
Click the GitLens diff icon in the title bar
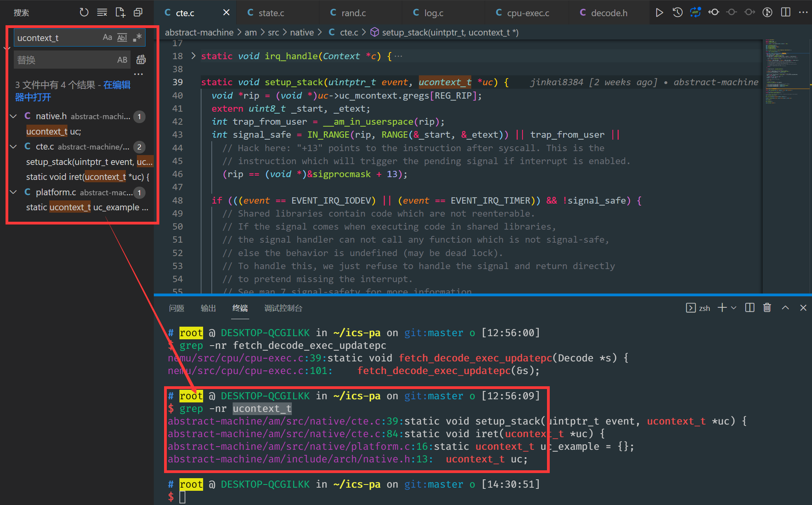point(695,12)
